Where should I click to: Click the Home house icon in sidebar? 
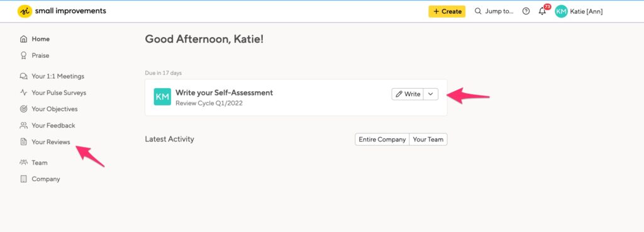point(24,39)
